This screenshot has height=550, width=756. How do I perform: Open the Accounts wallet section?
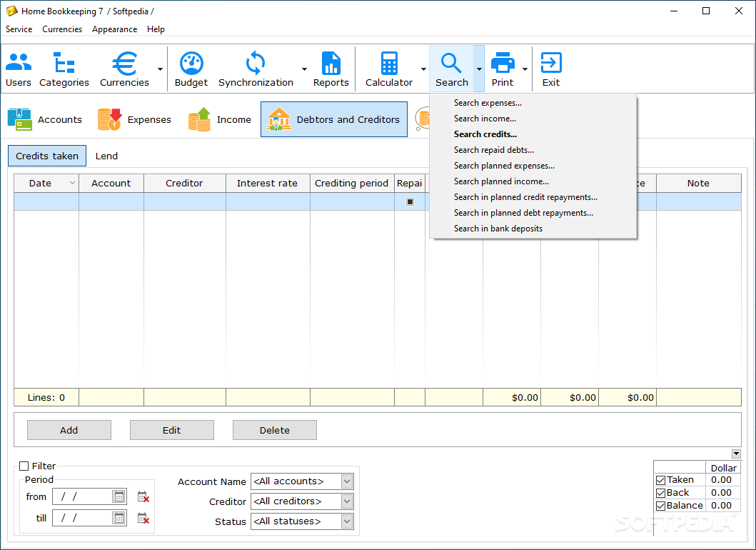[45, 120]
